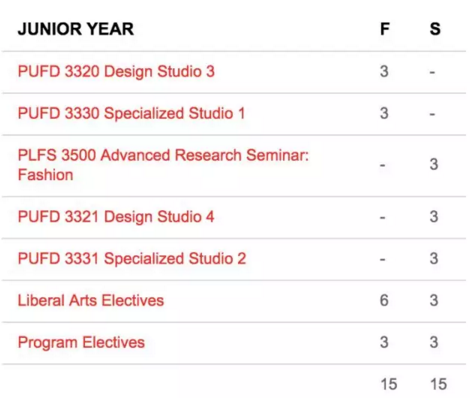The image size is (470, 398).
Task: Click the spring total of 15
Action: click(x=438, y=384)
